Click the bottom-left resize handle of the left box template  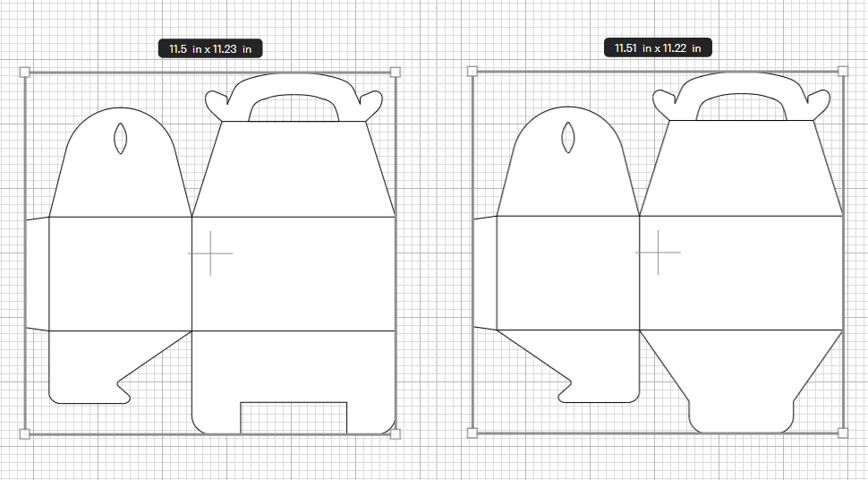click(x=24, y=434)
